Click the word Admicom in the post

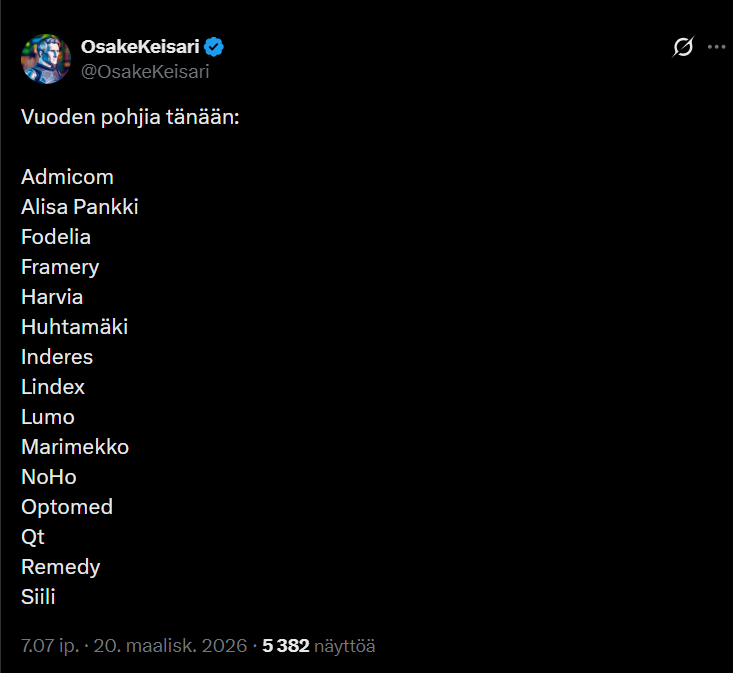(x=67, y=177)
